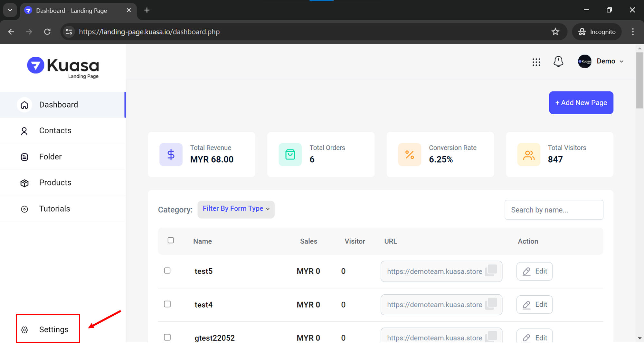This screenshot has width=644, height=343.
Task: Click the Conversion Rate percent icon
Action: [x=410, y=155]
